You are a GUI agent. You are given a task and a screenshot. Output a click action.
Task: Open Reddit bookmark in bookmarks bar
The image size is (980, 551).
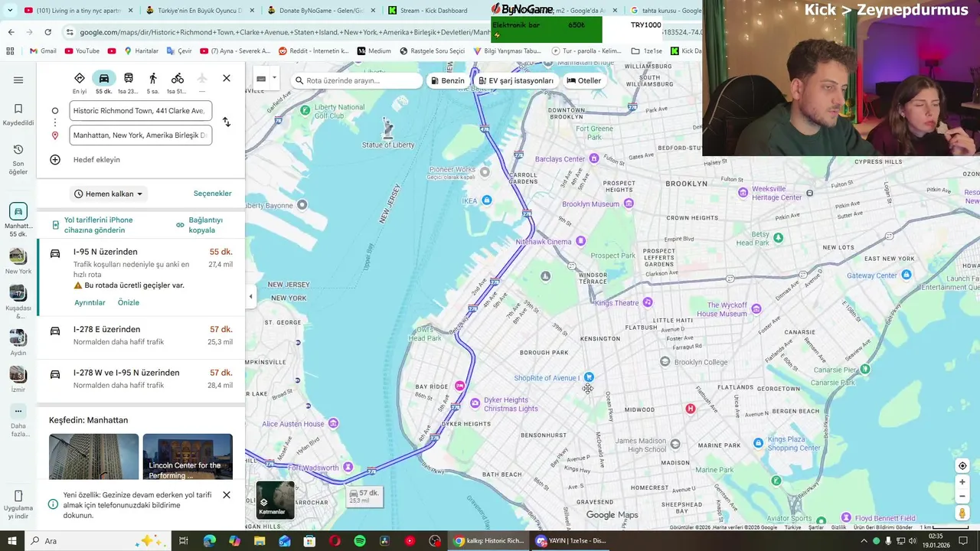coord(313,51)
